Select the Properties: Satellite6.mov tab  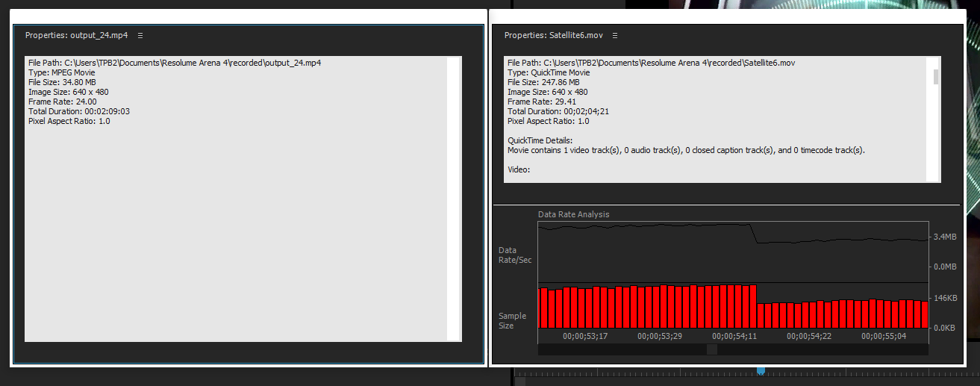[x=553, y=35]
